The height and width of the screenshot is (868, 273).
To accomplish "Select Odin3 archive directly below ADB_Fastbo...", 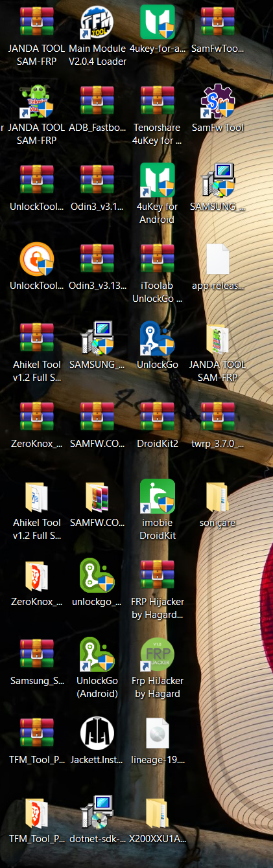I will 97,180.
